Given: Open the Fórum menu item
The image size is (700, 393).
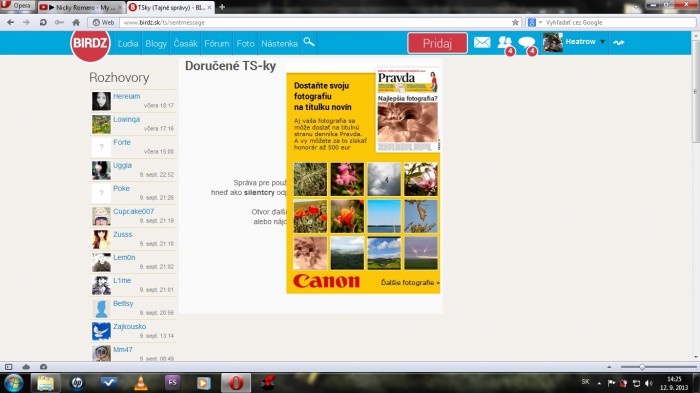Looking at the screenshot, I should pyautogui.click(x=217, y=43).
